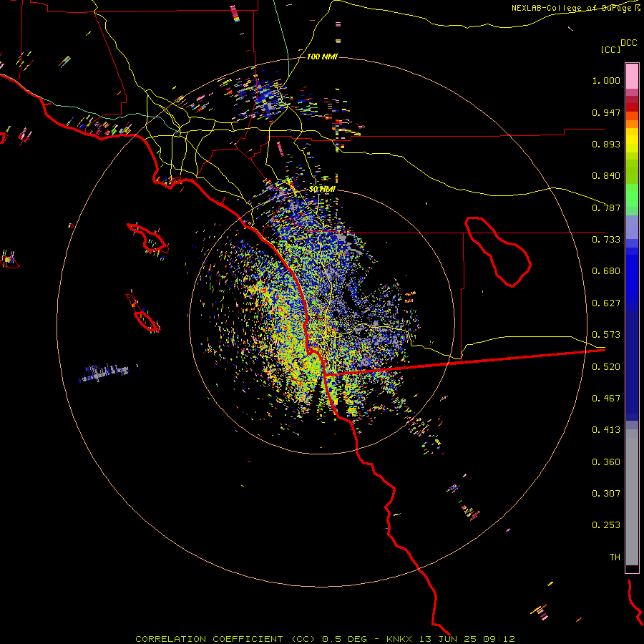Pick the orange swatch below 0.947
The image size is (644, 644).
[632, 124]
